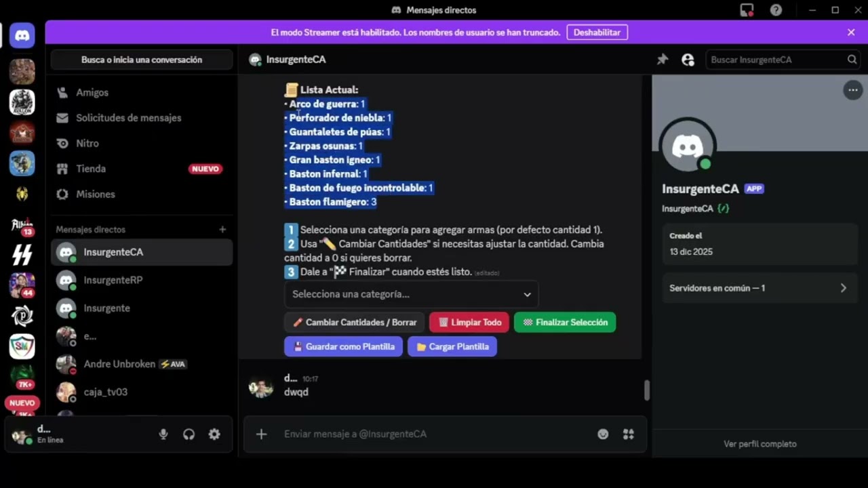Image resolution: width=868 pixels, height=488 pixels.
Task: Dismiss the Streamer mode banner
Action: 851,33
